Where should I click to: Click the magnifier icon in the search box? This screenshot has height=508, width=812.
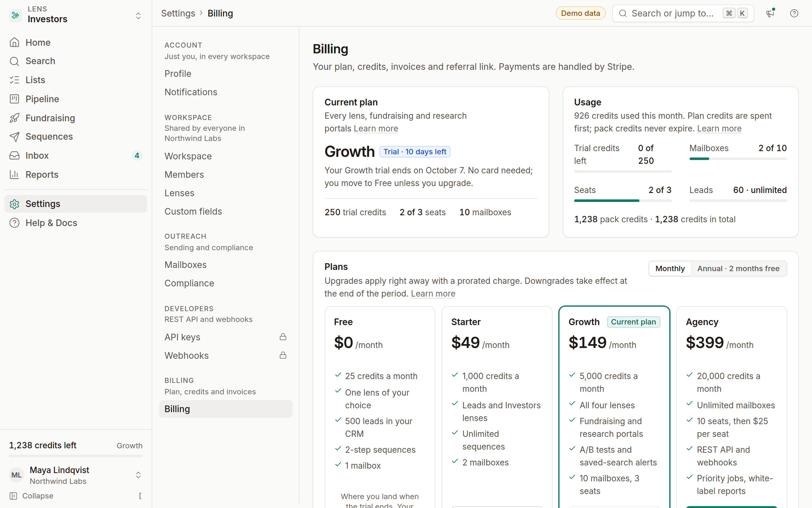coord(623,13)
